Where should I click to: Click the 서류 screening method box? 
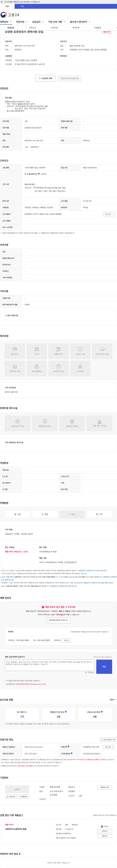coord(17,514)
